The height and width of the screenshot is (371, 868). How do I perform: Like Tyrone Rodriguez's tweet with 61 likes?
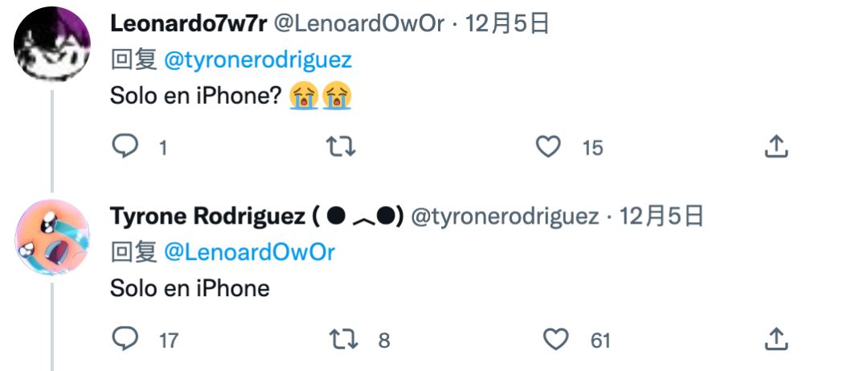[x=555, y=340]
